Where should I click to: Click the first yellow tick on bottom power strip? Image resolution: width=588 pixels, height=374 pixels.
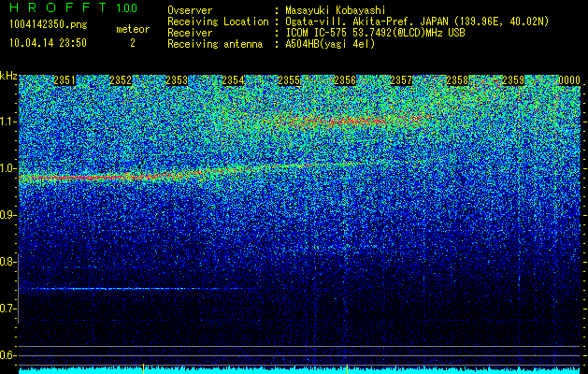[x=143, y=368]
